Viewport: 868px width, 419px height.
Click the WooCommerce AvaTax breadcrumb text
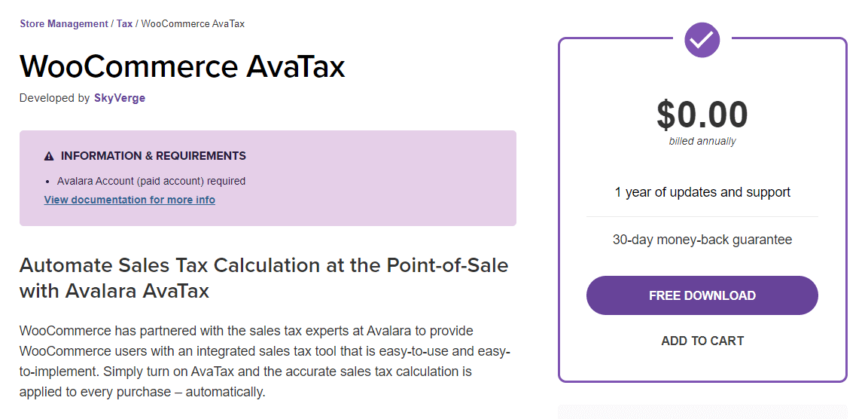point(193,24)
